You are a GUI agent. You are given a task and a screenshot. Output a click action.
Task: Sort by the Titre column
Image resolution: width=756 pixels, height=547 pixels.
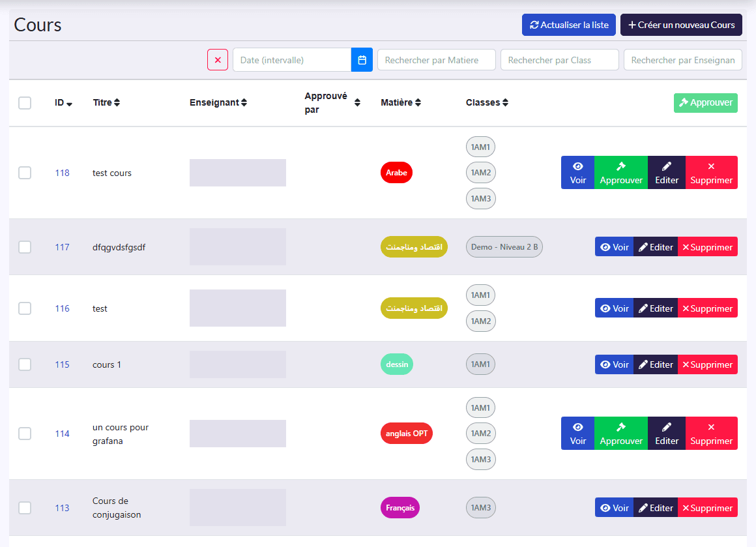click(x=106, y=103)
